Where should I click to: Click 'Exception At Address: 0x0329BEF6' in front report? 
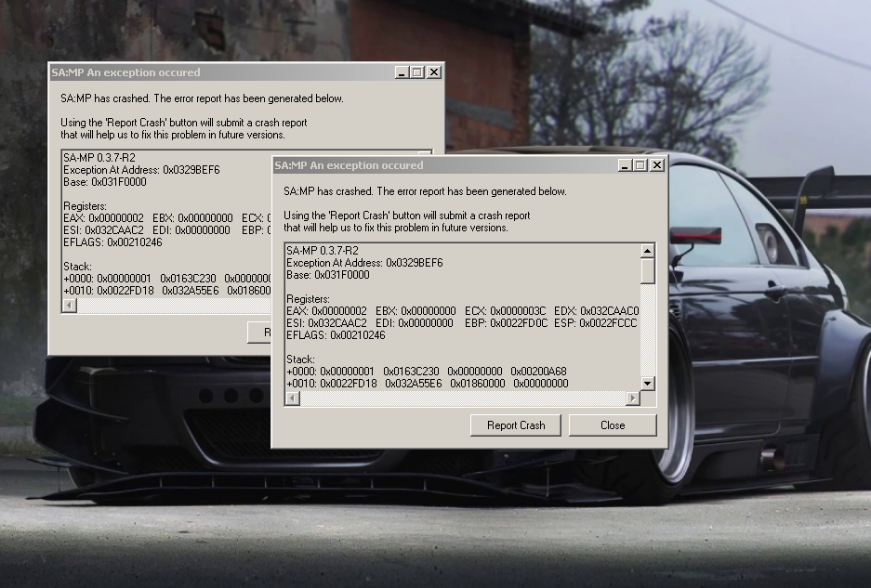[365, 263]
